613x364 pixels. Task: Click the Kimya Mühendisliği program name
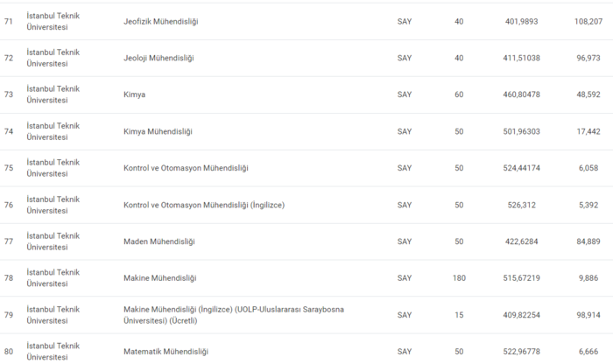click(x=158, y=131)
